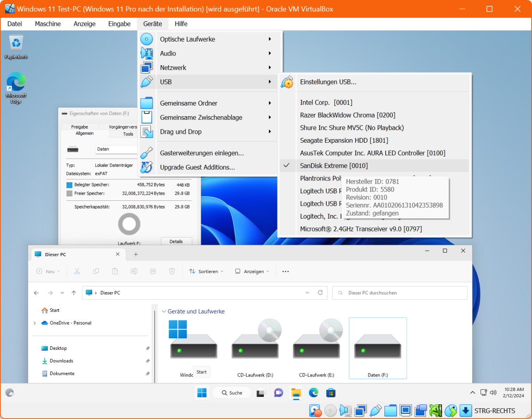Click the trash delete icon in Explorer toolbar

click(172, 271)
